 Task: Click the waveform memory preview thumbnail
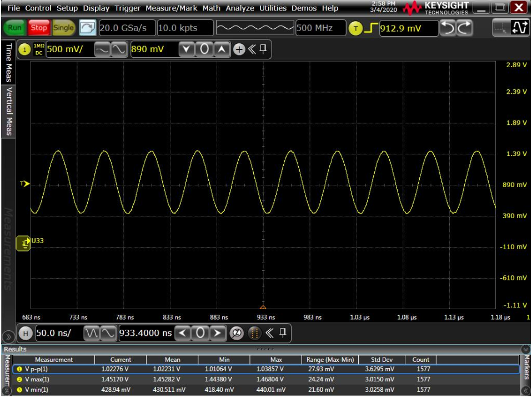click(254, 28)
